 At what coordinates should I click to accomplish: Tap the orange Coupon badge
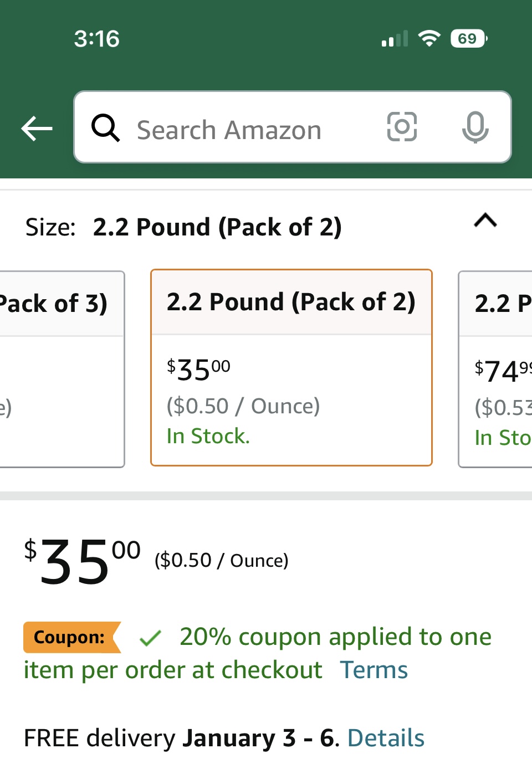70,637
